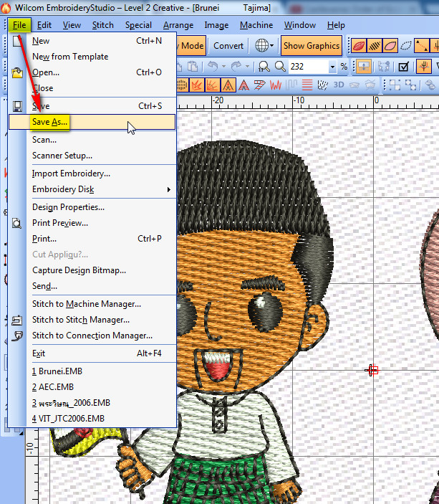This screenshot has height=504, width=439.
Task: Click the overlapping squares group icon
Action: (395, 85)
